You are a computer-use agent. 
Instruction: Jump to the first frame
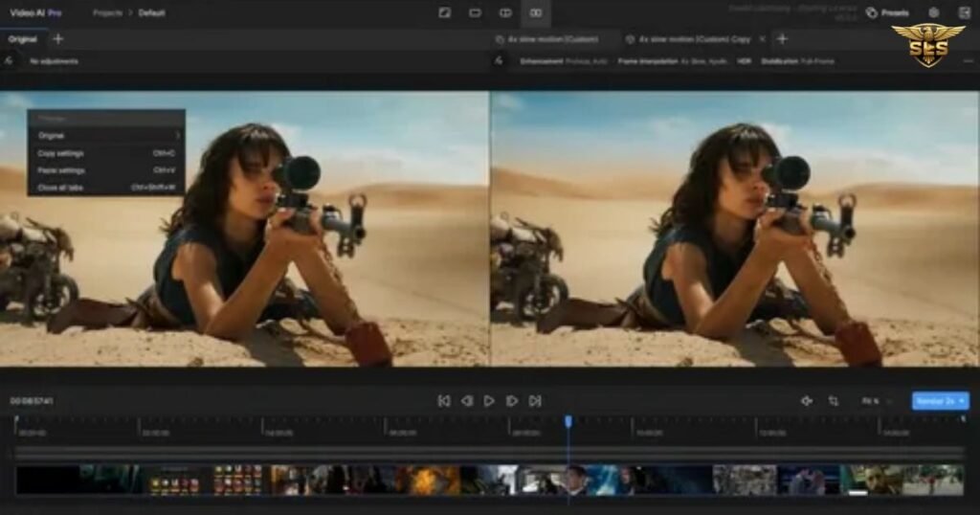click(x=444, y=401)
